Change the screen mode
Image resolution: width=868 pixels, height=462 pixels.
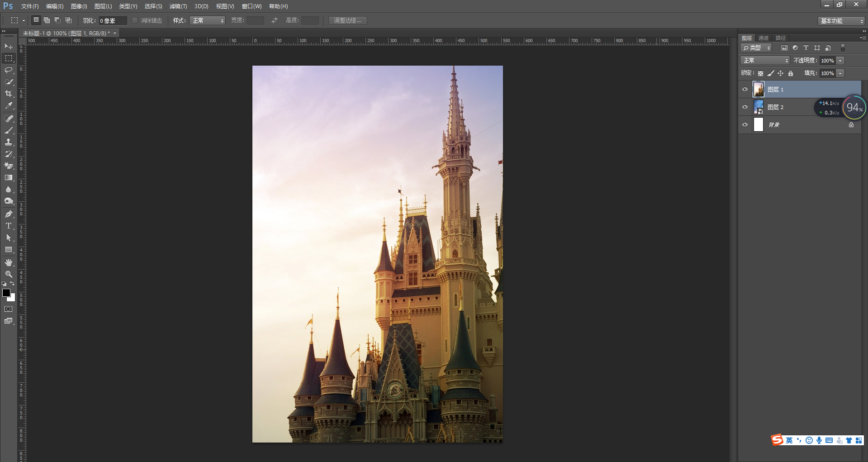[9, 321]
